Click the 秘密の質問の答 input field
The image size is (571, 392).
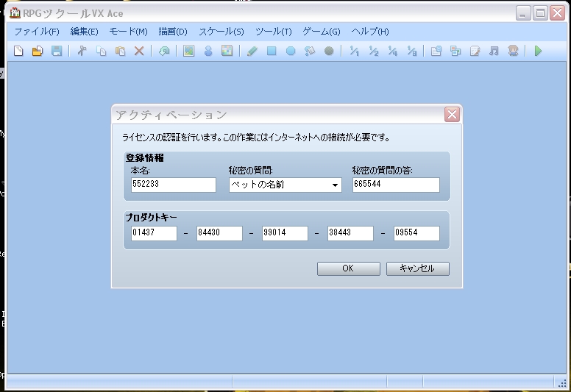point(396,185)
